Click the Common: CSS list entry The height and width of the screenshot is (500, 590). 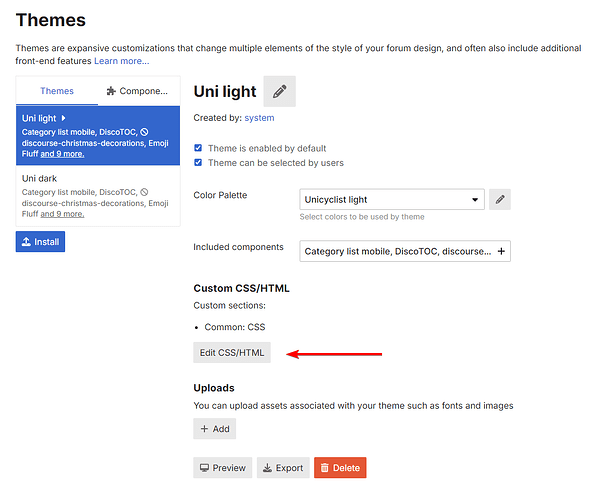click(235, 327)
